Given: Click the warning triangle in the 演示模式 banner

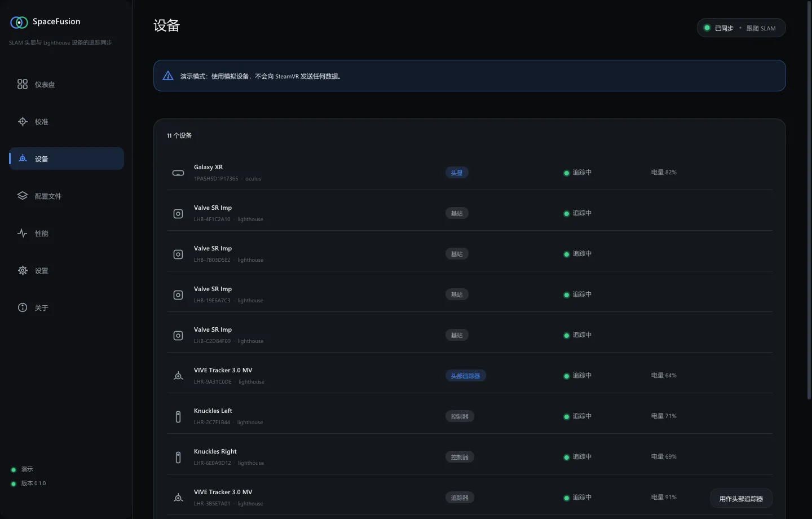Looking at the screenshot, I should pos(168,76).
